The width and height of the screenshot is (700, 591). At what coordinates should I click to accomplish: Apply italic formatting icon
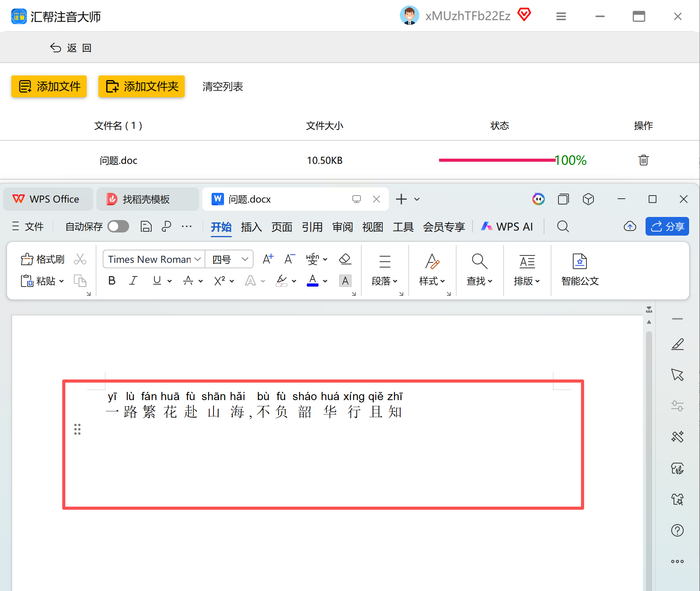coord(133,281)
